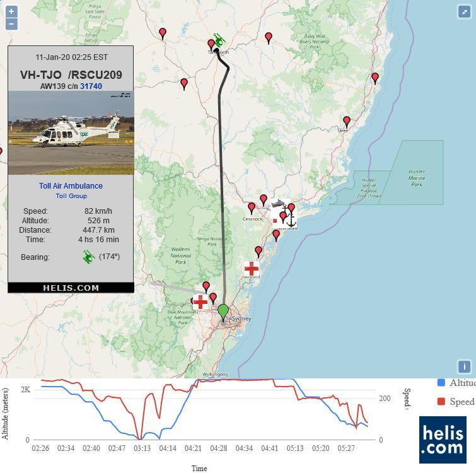Select red cross icon near Blue Mountains

tap(200, 301)
